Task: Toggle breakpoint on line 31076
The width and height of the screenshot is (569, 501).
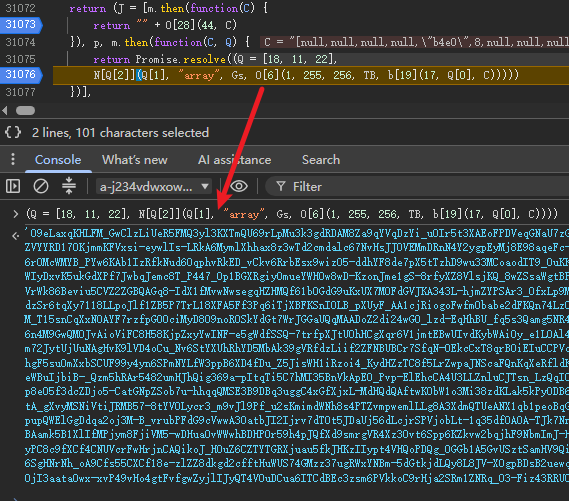Action: (21, 75)
